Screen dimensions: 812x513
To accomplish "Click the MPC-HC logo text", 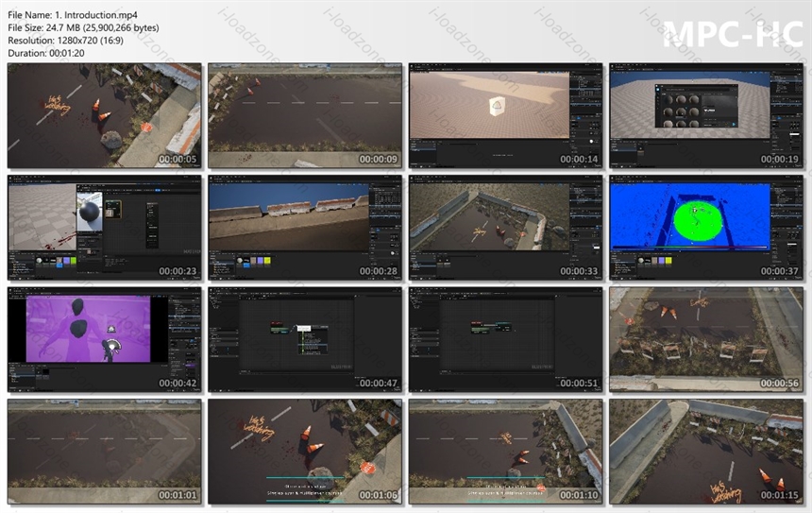I will coord(733,34).
